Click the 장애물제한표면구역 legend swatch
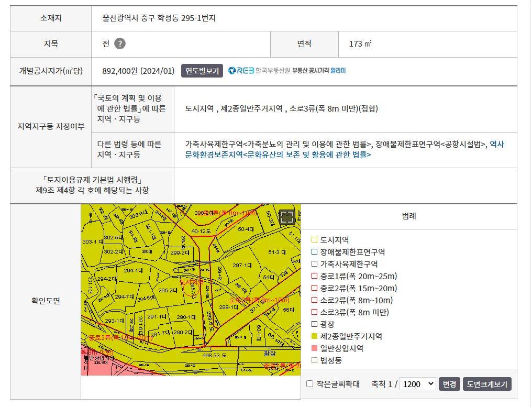Image resolution: width=532 pixels, height=407 pixels. click(x=314, y=252)
